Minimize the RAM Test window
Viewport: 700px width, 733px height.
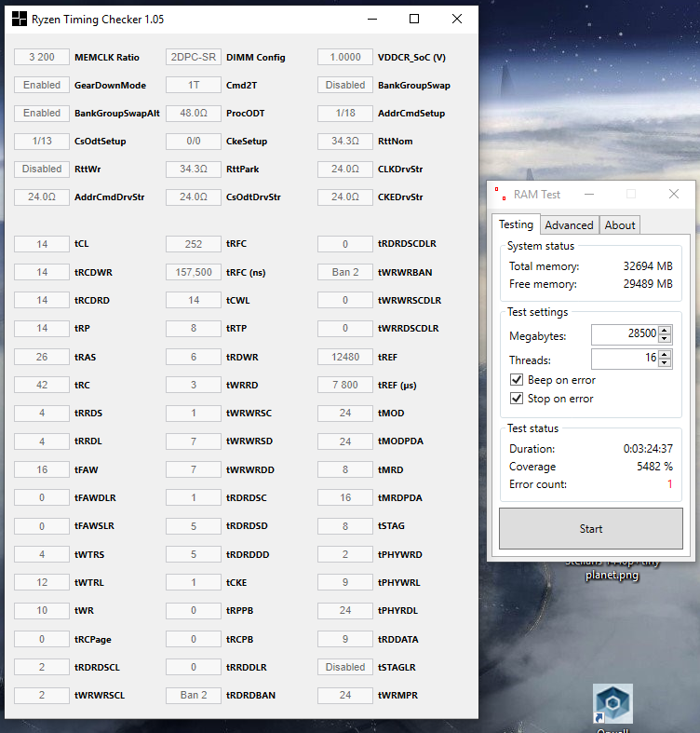pos(589,194)
